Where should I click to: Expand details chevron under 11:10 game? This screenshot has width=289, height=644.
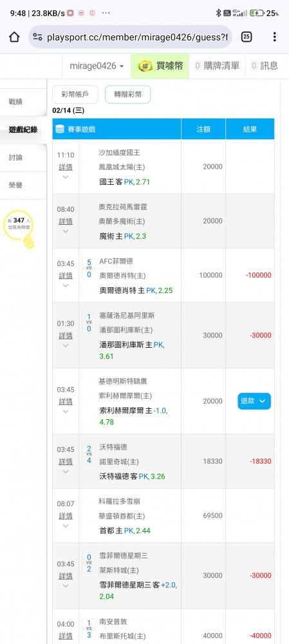tap(66, 177)
